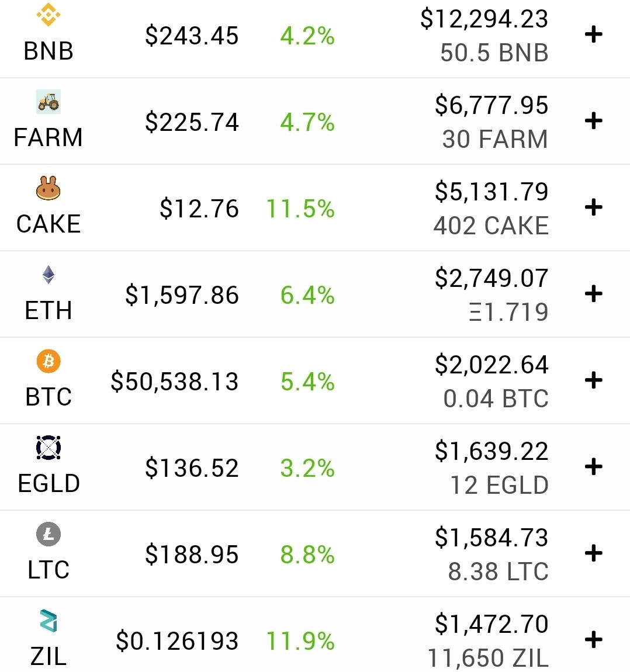Tap the teal Zilliqa logo
Screen dimensions: 630x672
[x=49, y=621]
